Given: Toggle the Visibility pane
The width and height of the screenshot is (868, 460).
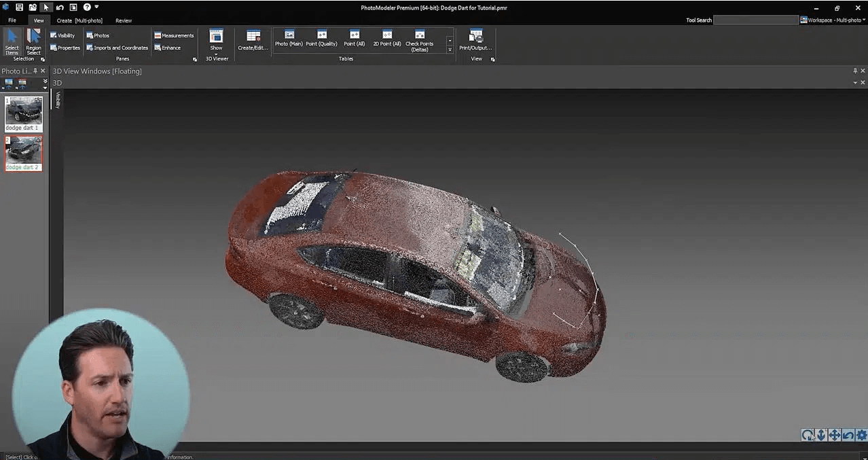Looking at the screenshot, I should (62, 35).
